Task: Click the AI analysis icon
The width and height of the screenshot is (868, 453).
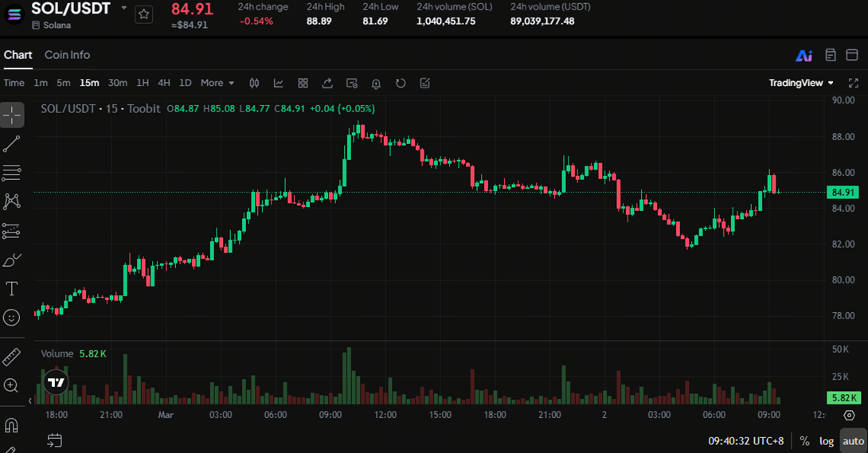Action: (x=803, y=55)
